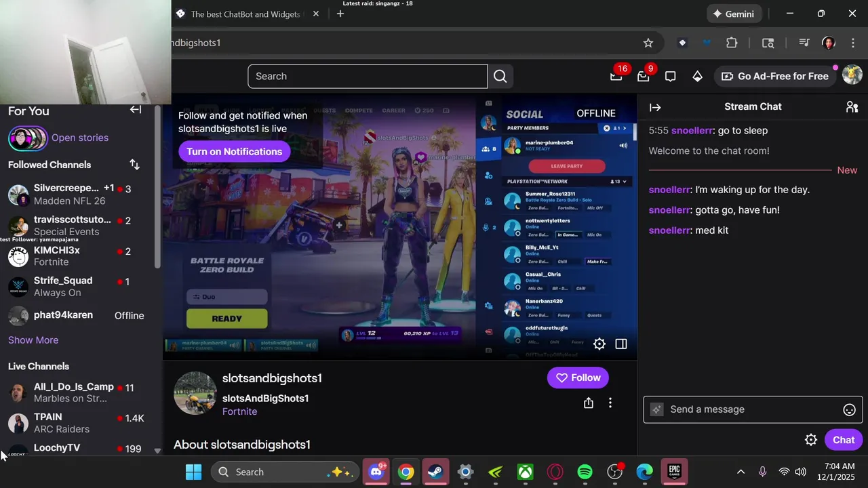The image size is (868, 488).
Task: Click the search magnifier button beside search box
Action: [x=500, y=77]
